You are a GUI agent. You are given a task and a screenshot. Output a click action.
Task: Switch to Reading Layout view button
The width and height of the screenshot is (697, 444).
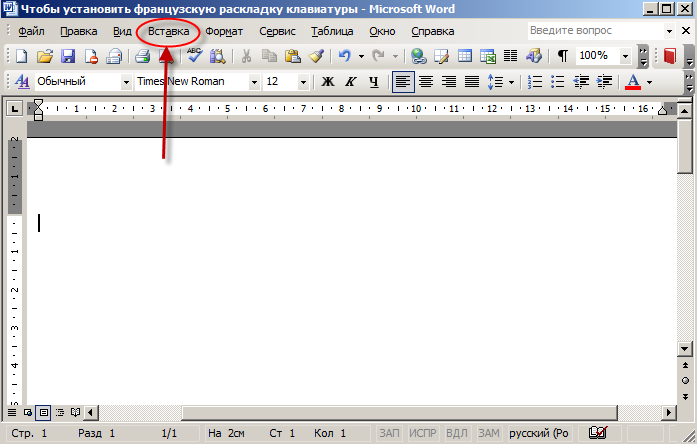(x=76, y=412)
